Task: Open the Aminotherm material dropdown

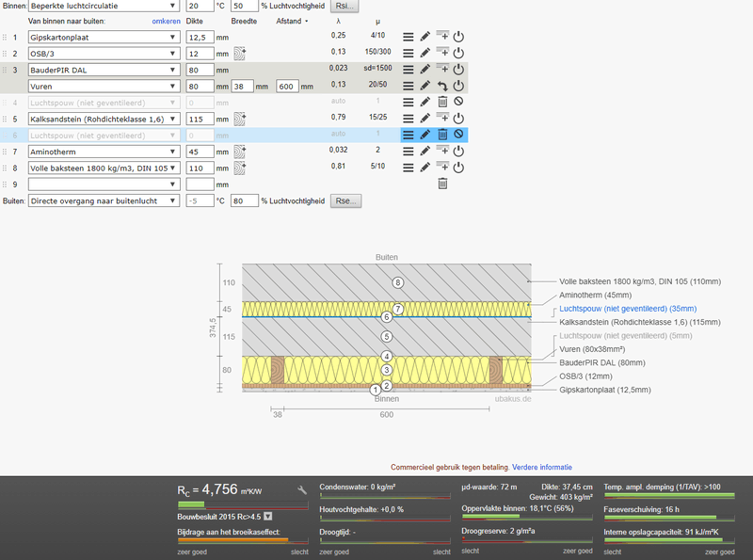Action: coord(104,152)
